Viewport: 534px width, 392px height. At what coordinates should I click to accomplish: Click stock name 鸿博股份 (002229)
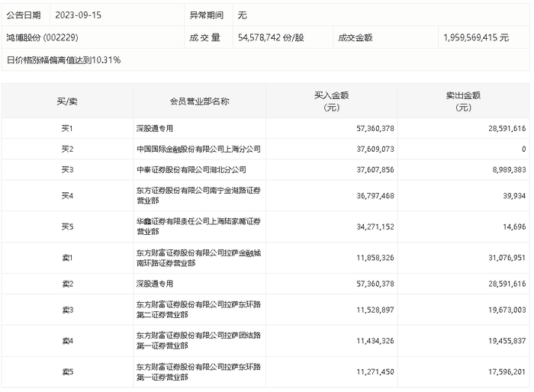(42, 37)
